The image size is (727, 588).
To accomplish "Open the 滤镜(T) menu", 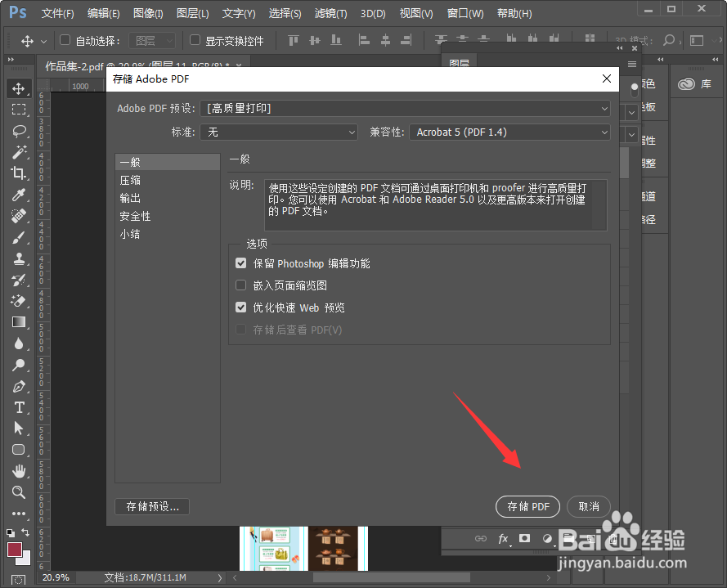I will pos(330,13).
